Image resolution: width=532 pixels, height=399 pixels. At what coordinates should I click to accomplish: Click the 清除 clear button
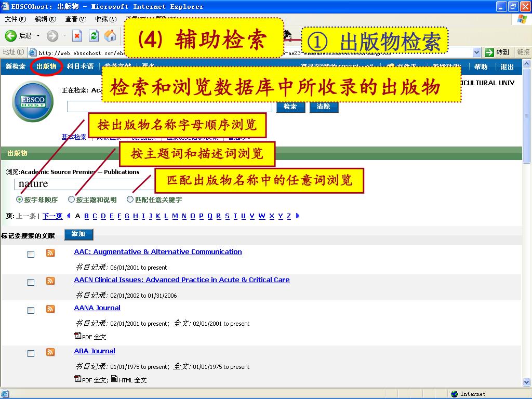point(324,107)
